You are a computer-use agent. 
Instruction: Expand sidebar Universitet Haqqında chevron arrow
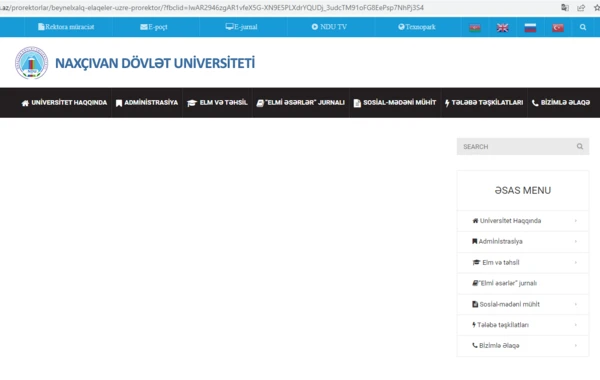(x=576, y=221)
